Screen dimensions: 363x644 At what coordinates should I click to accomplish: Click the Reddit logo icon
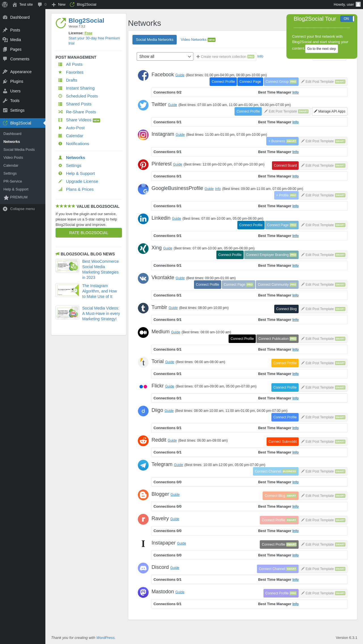pos(143,441)
